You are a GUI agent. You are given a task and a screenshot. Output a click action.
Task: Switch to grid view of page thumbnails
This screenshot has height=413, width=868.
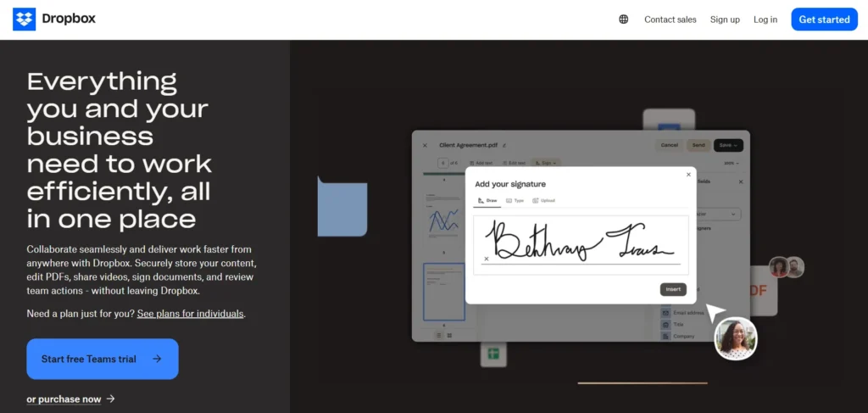449,336
